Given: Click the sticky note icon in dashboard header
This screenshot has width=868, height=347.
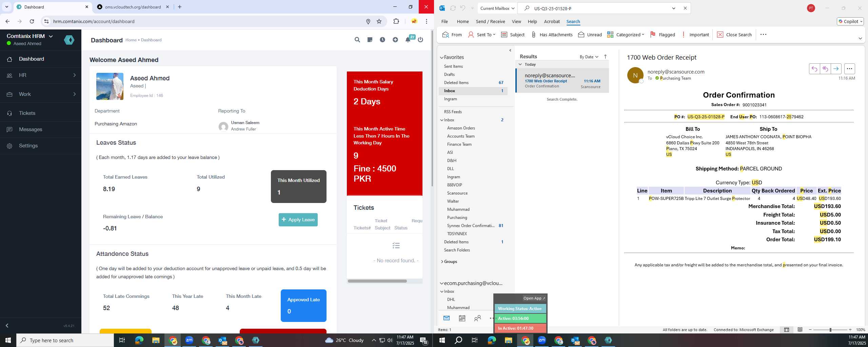Looking at the screenshot, I should tap(370, 40).
